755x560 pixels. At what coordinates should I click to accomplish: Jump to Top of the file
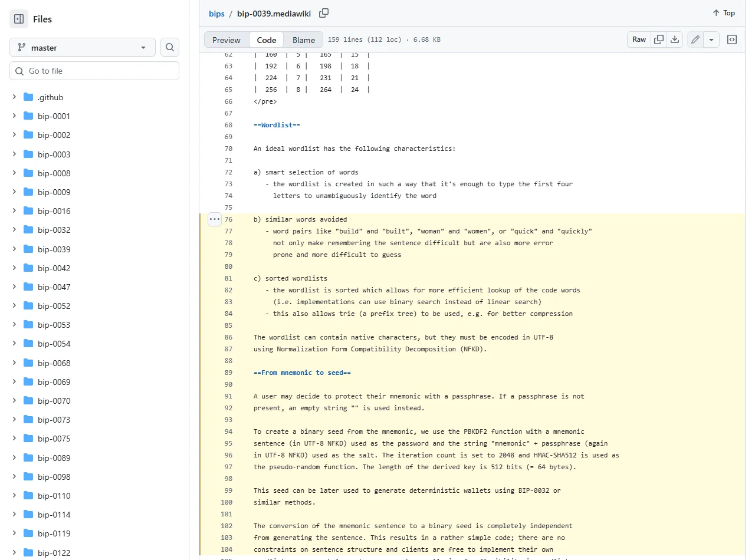pyautogui.click(x=724, y=13)
